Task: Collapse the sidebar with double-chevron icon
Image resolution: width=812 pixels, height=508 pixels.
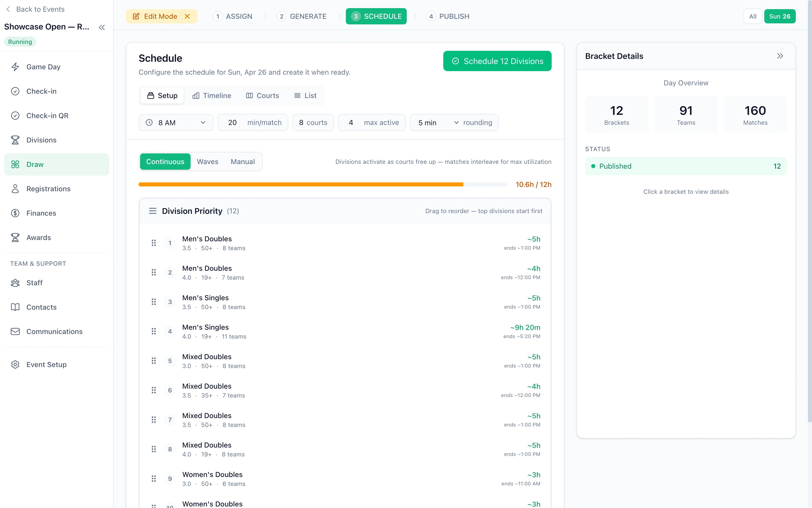Action: click(102, 27)
